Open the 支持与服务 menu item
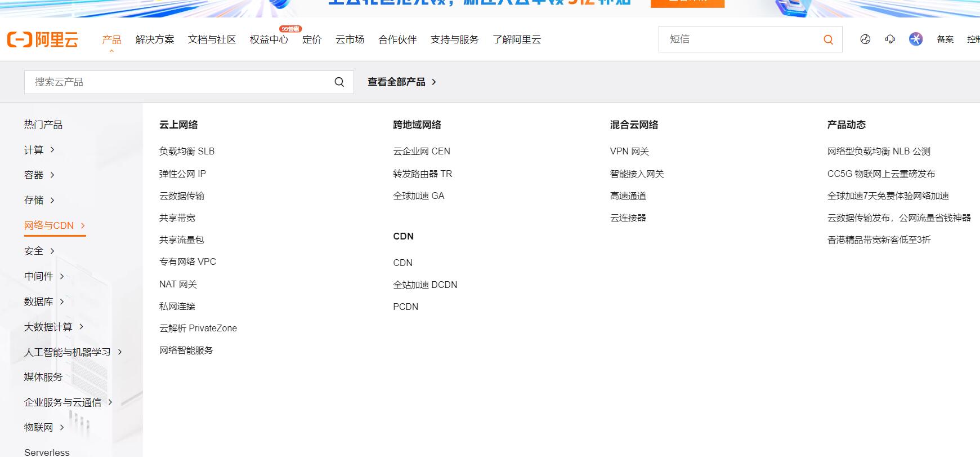Screen dimensions: 980x457 coord(455,39)
